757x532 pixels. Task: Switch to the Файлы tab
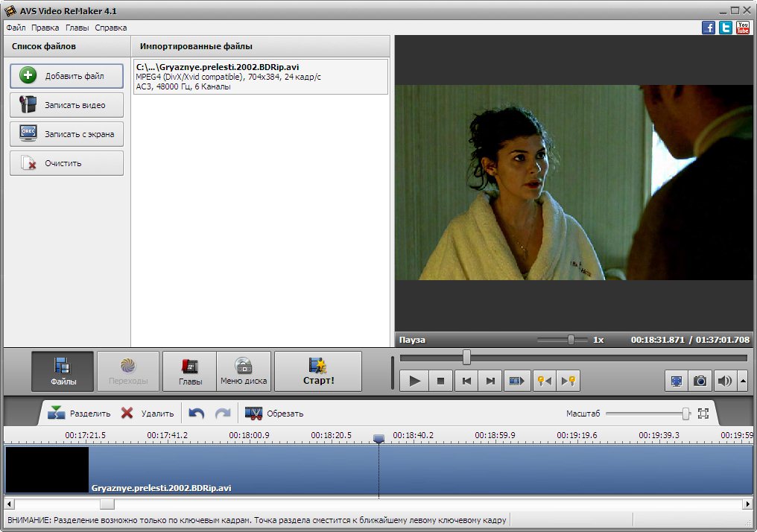[63, 371]
